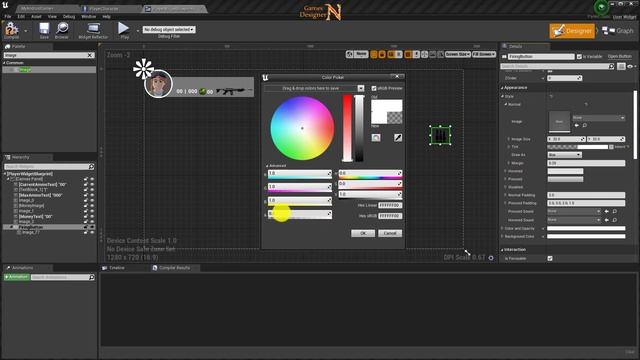The image size is (640, 360).
Task: Click the green add Animation button
Action: coord(16,277)
